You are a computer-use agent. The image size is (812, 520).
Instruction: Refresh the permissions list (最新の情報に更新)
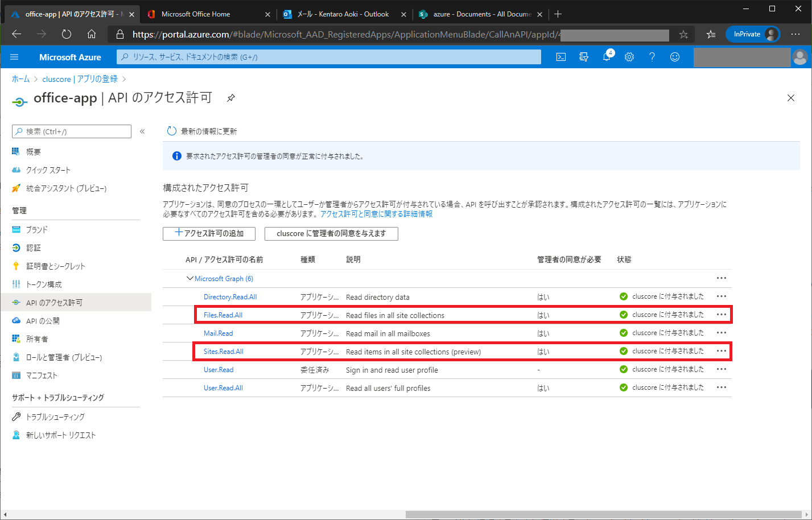point(202,131)
